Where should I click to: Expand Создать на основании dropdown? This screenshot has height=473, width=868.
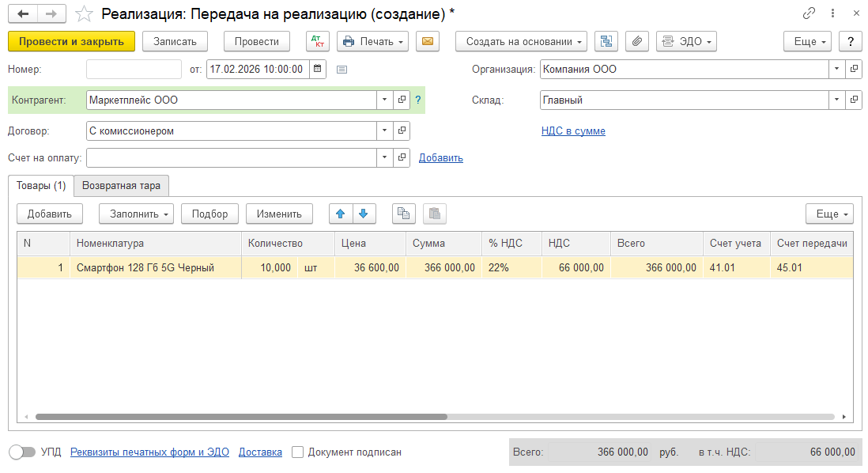coord(521,42)
